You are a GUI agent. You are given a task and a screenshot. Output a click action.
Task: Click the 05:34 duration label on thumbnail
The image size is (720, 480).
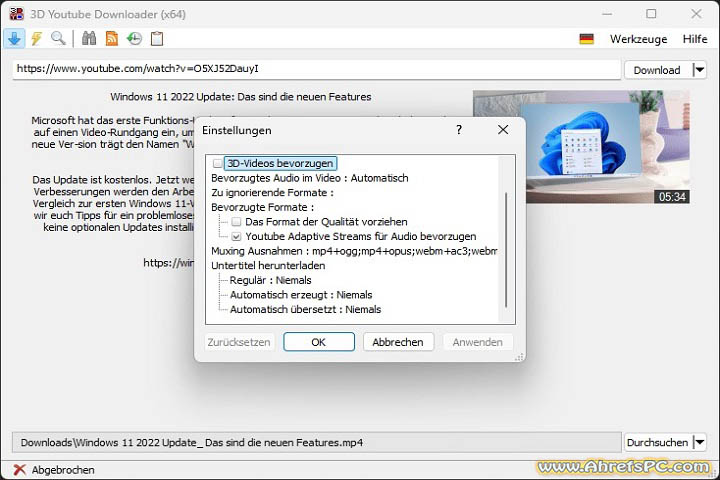coord(672,197)
